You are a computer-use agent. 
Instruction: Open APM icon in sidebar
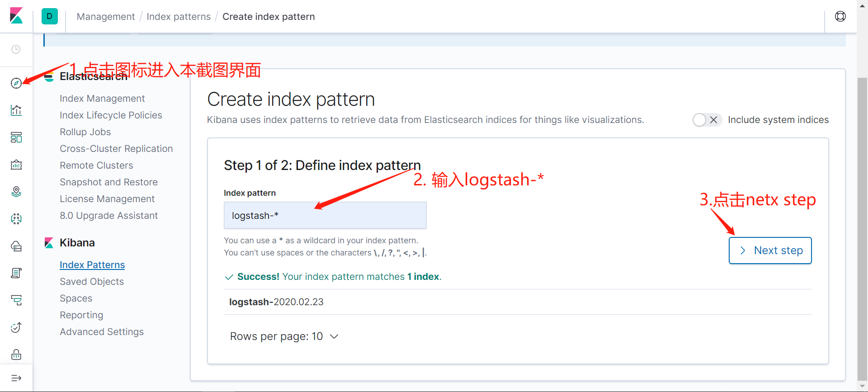16,300
